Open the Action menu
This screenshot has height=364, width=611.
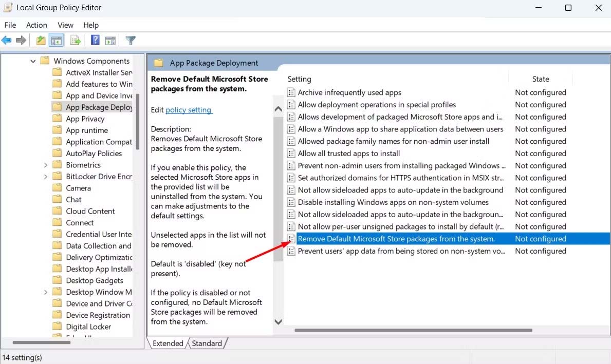(36, 25)
